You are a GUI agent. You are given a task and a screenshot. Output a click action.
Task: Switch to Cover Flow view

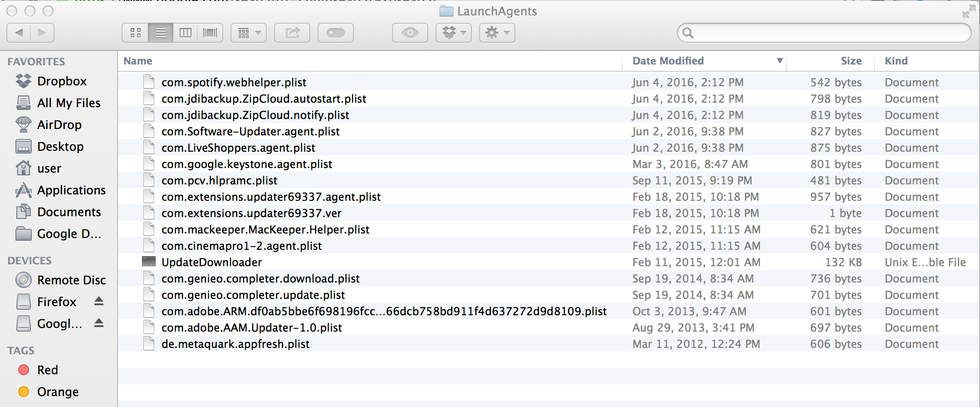pos(210,33)
